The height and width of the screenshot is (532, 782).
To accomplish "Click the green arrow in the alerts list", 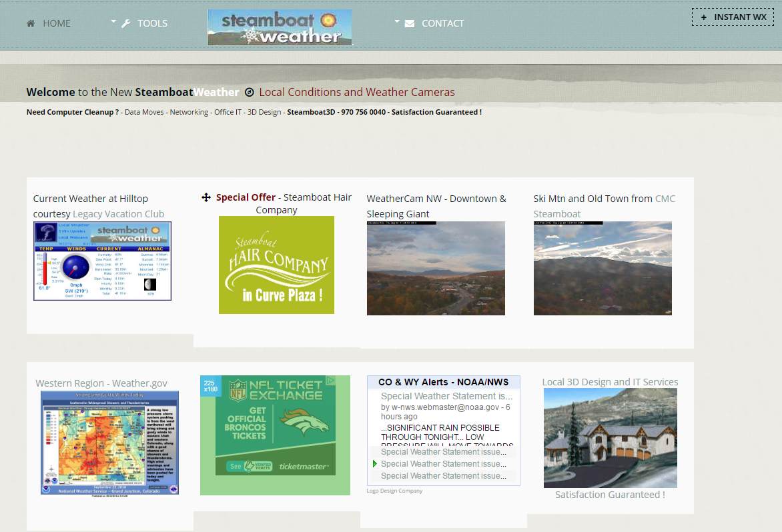I will point(374,463).
